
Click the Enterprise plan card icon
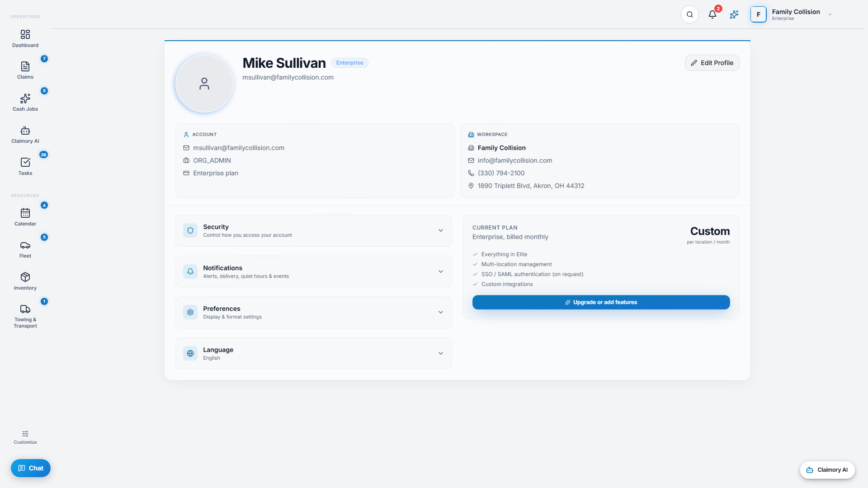tap(186, 173)
